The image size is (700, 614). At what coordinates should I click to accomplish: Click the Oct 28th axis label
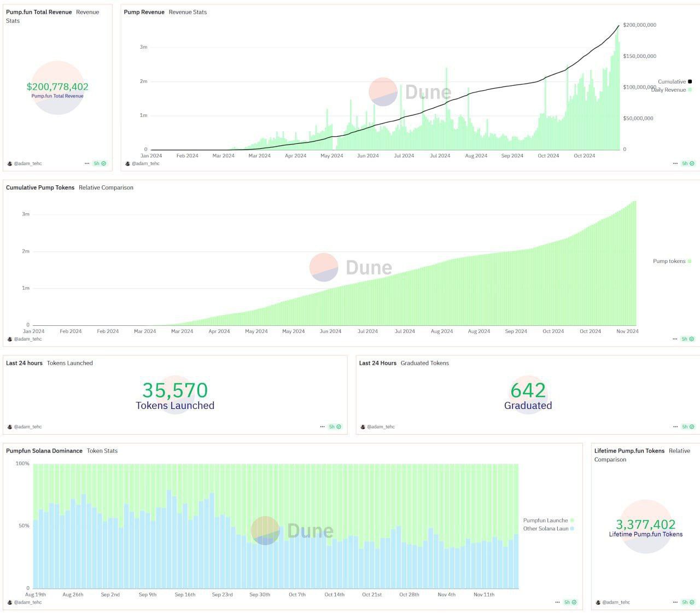pyautogui.click(x=409, y=594)
